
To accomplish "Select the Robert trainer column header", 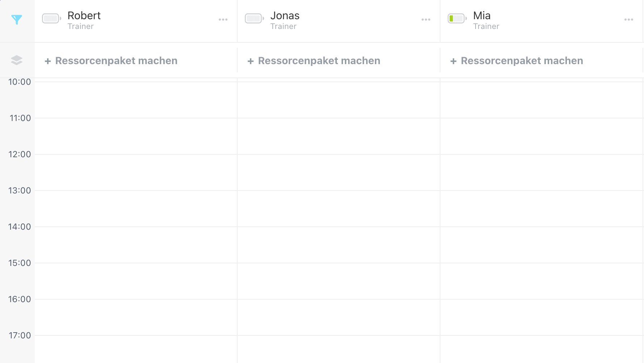I will [x=84, y=20].
